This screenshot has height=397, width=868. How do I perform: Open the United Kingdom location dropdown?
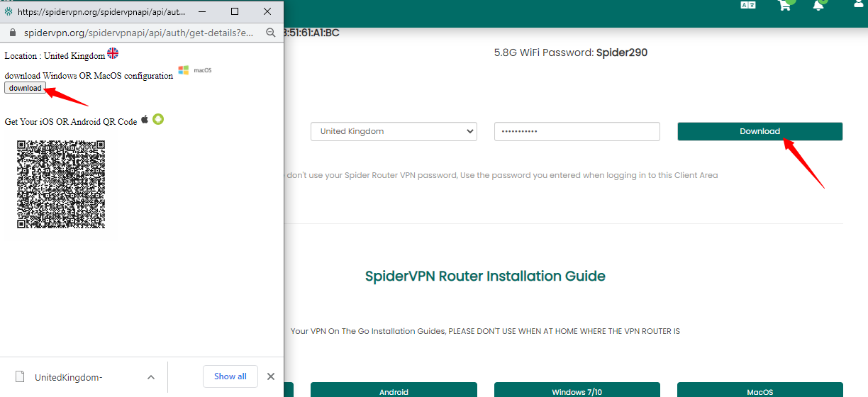click(x=394, y=131)
